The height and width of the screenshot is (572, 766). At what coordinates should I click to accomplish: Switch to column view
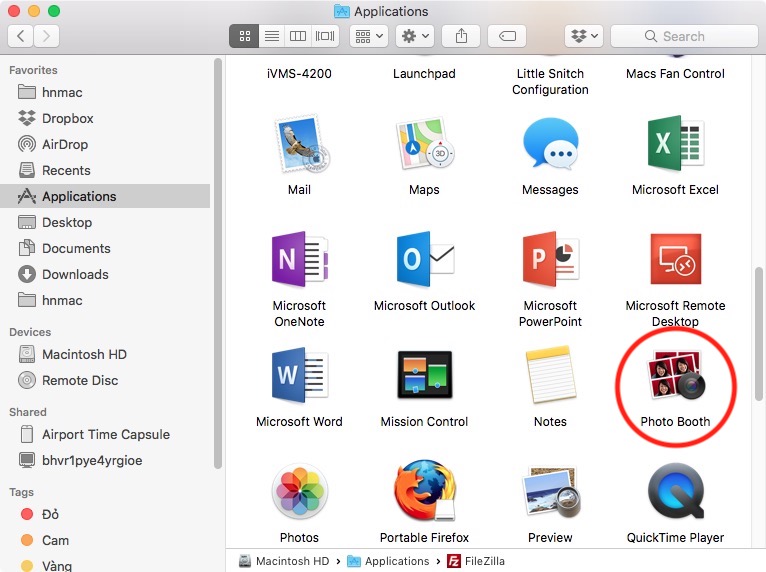(x=298, y=36)
